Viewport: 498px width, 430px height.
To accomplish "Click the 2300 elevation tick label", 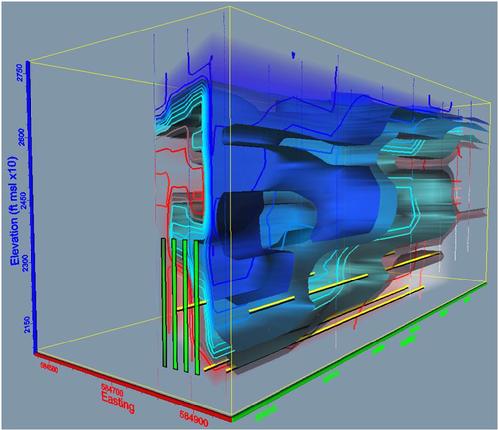I will tap(25, 264).
